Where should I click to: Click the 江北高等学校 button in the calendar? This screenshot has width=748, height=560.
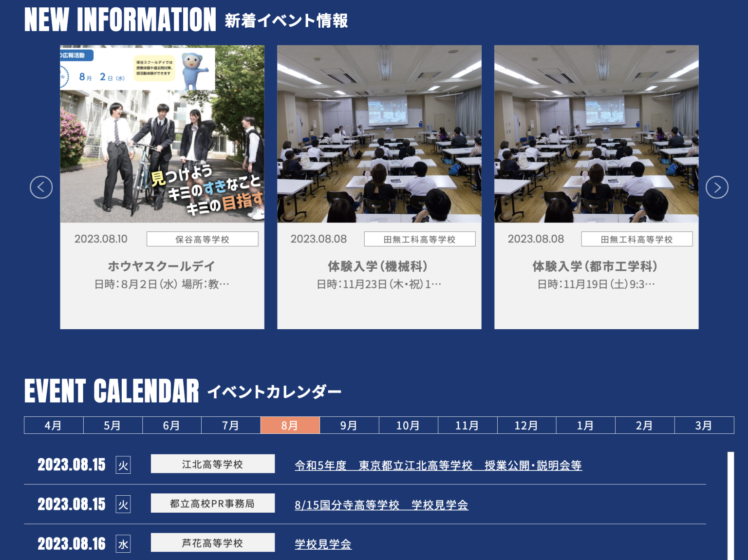pos(212,464)
